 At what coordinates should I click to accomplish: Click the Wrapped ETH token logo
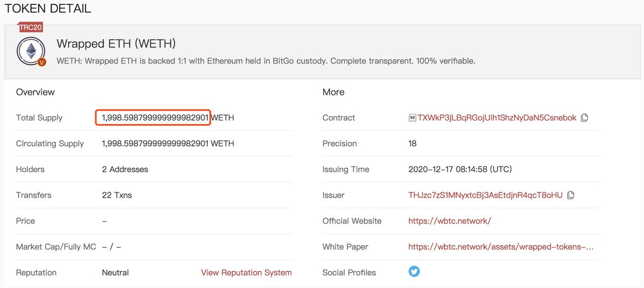(31, 51)
